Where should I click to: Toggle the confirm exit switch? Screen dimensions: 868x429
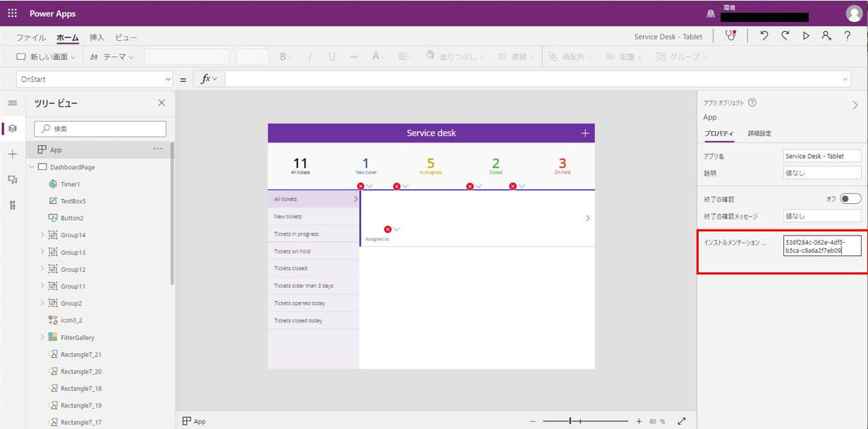coord(850,199)
